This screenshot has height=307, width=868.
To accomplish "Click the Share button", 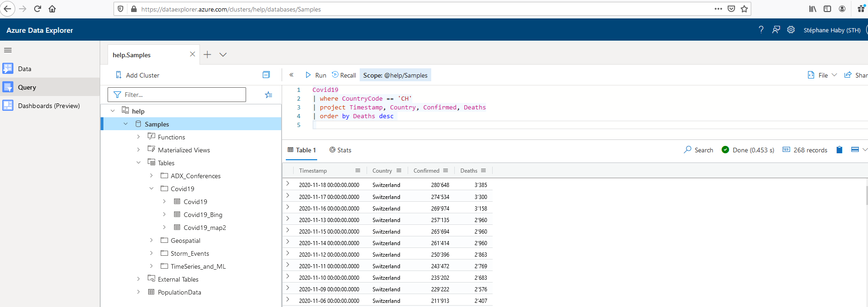I will [856, 75].
